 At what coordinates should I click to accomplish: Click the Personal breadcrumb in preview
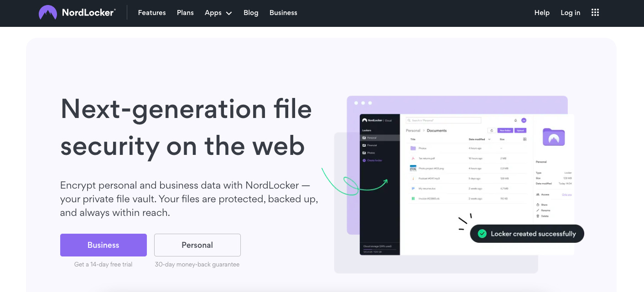click(413, 130)
